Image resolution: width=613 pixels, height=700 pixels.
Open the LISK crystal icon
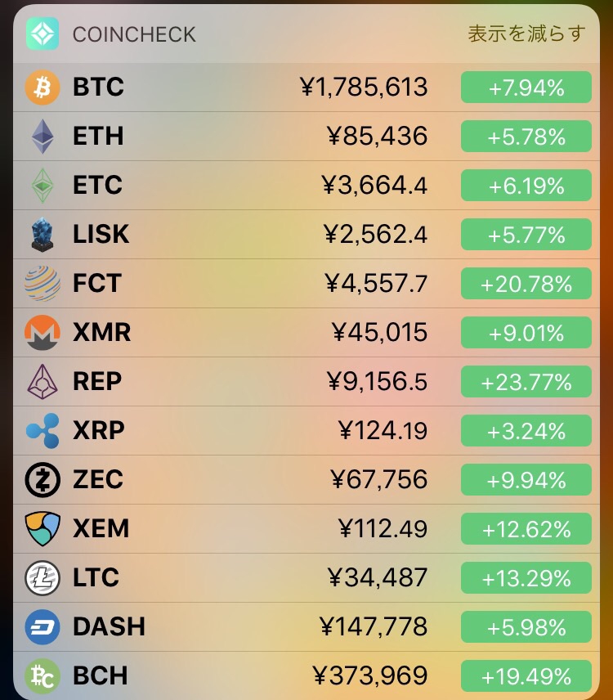coord(43,235)
